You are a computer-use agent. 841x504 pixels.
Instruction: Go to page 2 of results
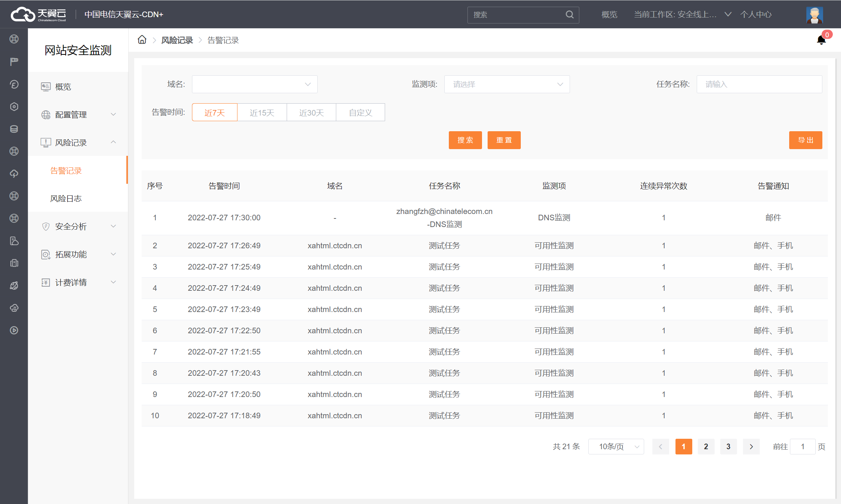(706, 447)
